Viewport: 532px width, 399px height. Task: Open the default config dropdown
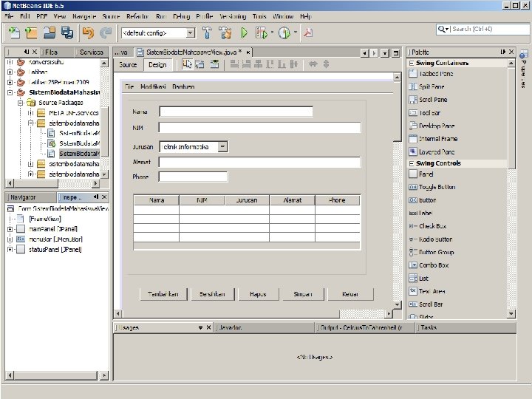point(190,33)
